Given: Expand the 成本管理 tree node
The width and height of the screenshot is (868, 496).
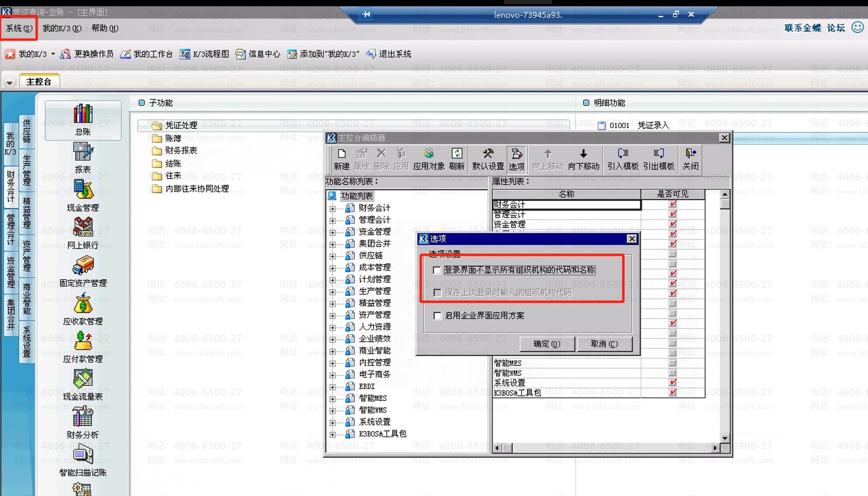Looking at the screenshot, I should pyautogui.click(x=333, y=268).
